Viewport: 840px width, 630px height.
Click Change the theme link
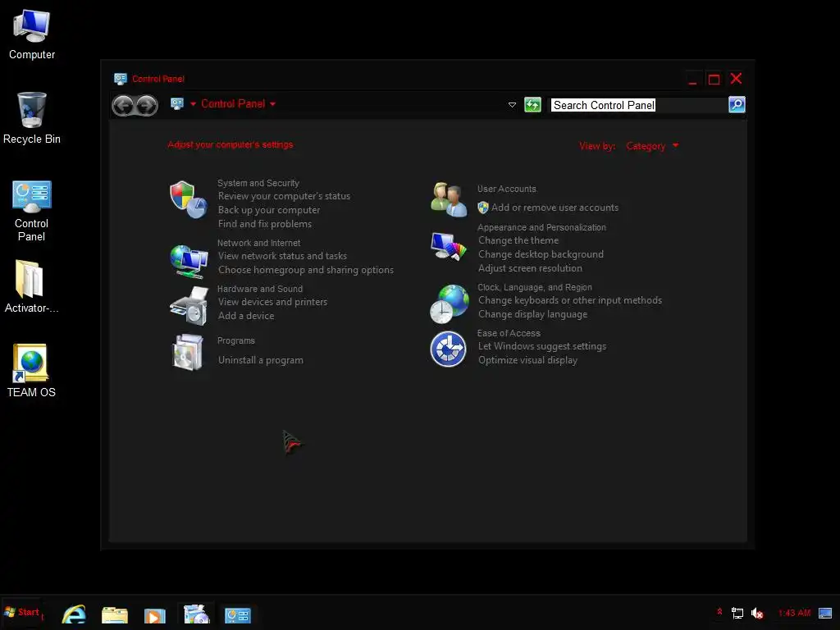tap(518, 240)
